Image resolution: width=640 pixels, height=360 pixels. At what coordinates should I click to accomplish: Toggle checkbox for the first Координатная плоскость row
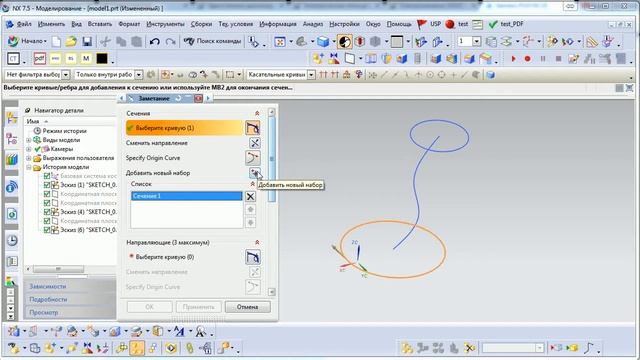coord(47,194)
